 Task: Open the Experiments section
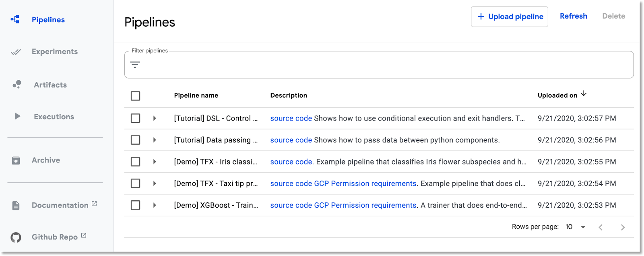tap(55, 52)
